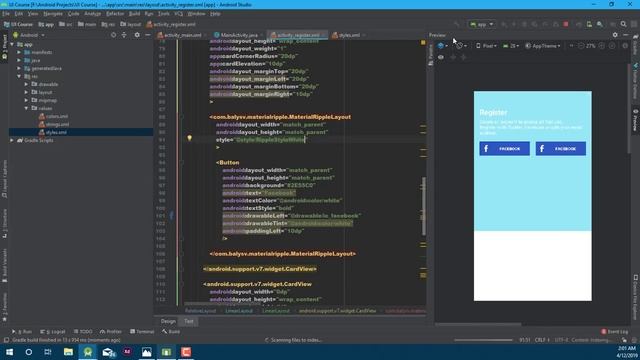640x360 pixels.
Task: Collapse the app module in project tree
Action: [x=12, y=44]
